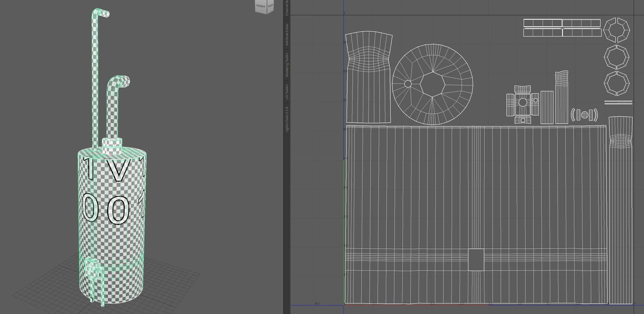Open the UV Toolkit side tab
The width and height of the screenshot is (644, 314).
tap(287, 92)
